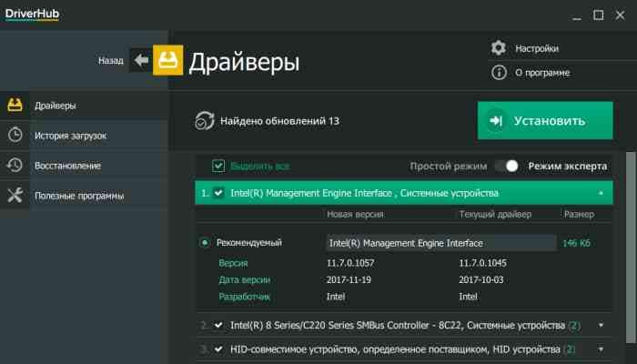The width and height of the screenshot is (637, 364).
Task: Click new version 11.7.0.1057 value
Action: (350, 263)
